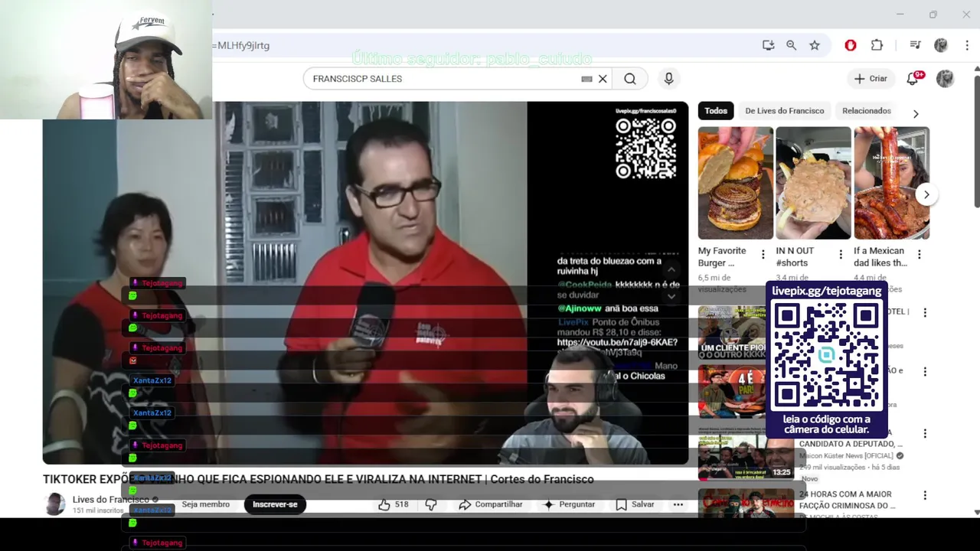Open the My Favorite Burger short thumbnail

click(x=736, y=183)
